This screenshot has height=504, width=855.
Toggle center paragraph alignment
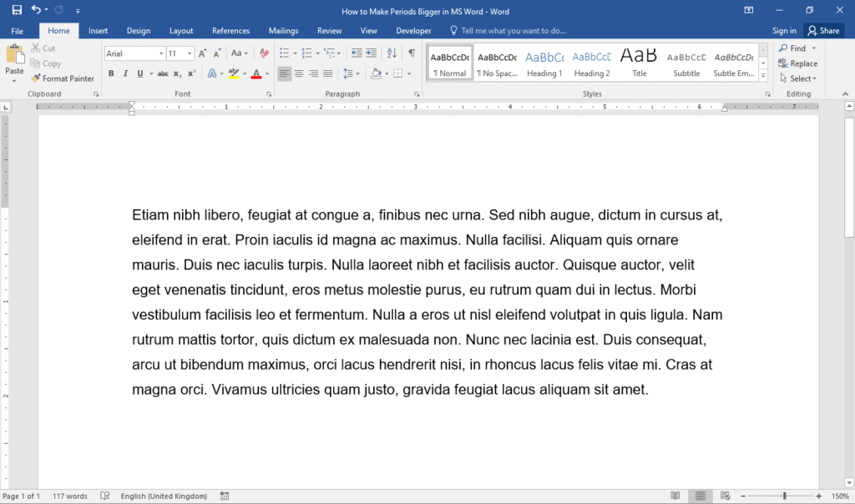(299, 73)
